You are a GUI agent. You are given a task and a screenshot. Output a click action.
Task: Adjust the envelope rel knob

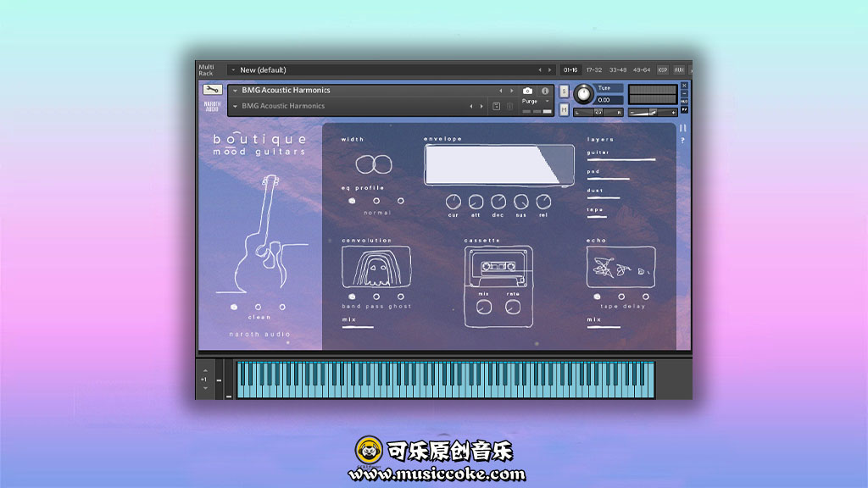(543, 202)
